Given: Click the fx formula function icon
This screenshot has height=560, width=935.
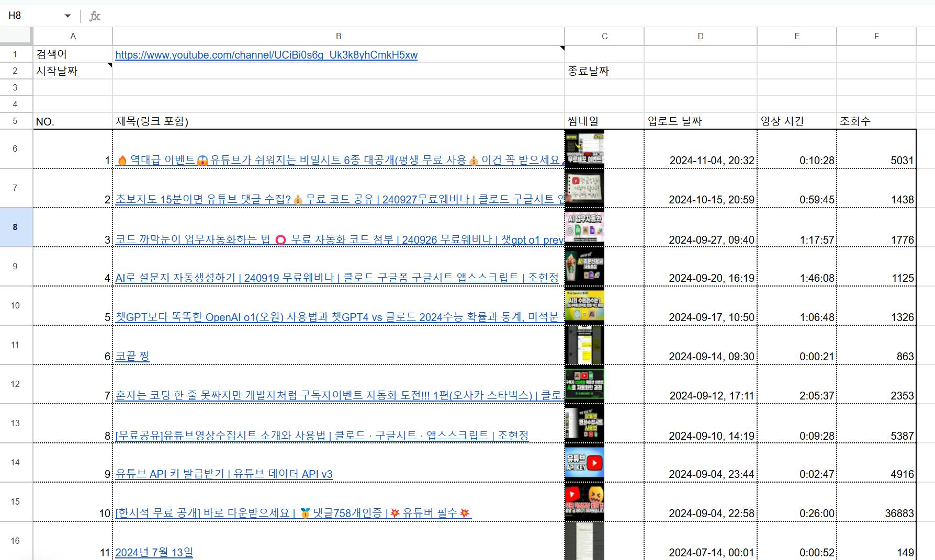Looking at the screenshot, I should coord(95,16).
